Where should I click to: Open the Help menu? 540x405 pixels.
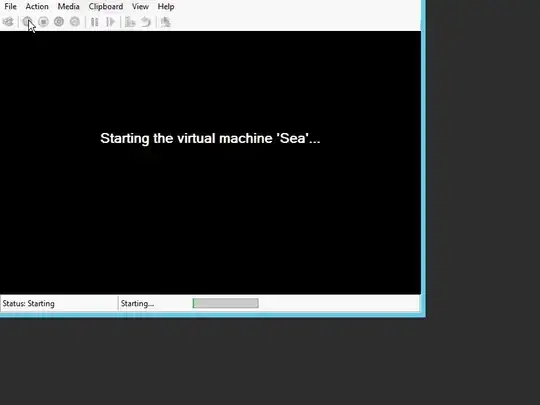click(166, 7)
